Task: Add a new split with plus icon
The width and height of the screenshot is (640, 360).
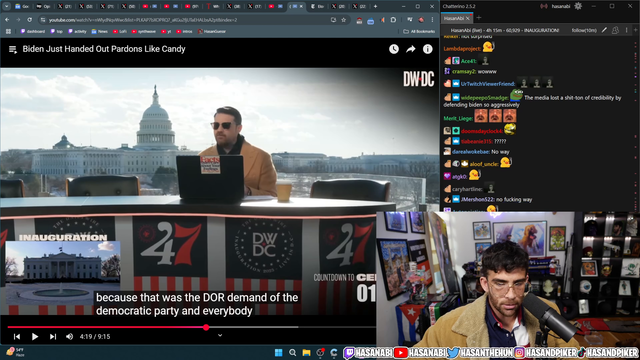Action: pos(636,30)
